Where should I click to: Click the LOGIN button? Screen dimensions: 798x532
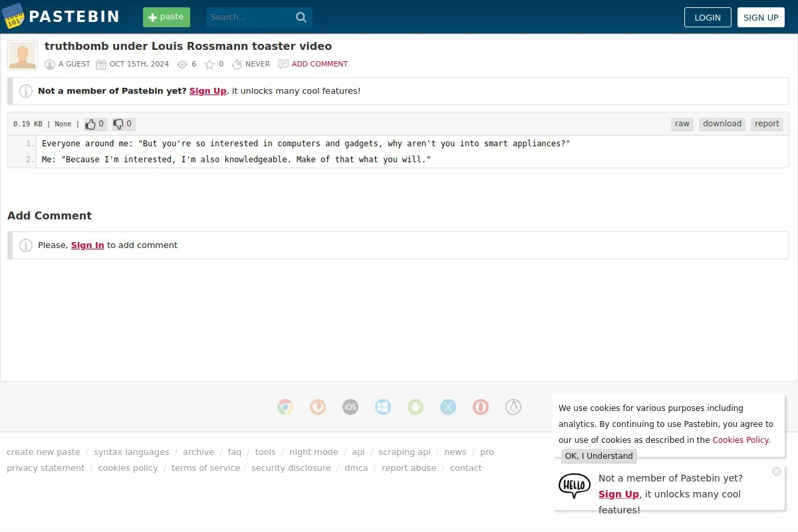tap(708, 17)
